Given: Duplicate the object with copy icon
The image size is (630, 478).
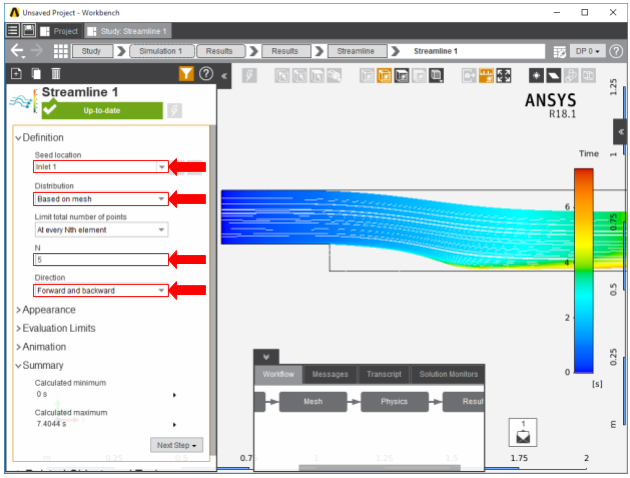Looking at the screenshot, I should (36, 74).
